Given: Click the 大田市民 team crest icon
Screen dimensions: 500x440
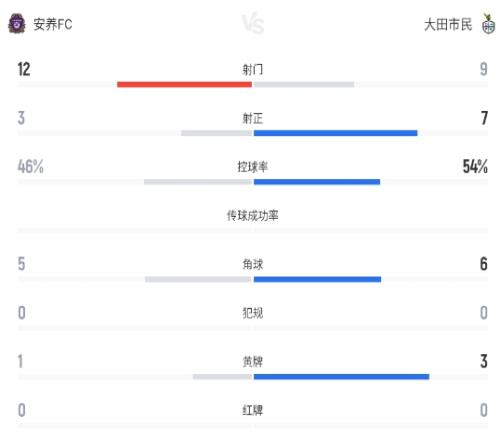Looking at the screenshot, I should tap(488, 24).
